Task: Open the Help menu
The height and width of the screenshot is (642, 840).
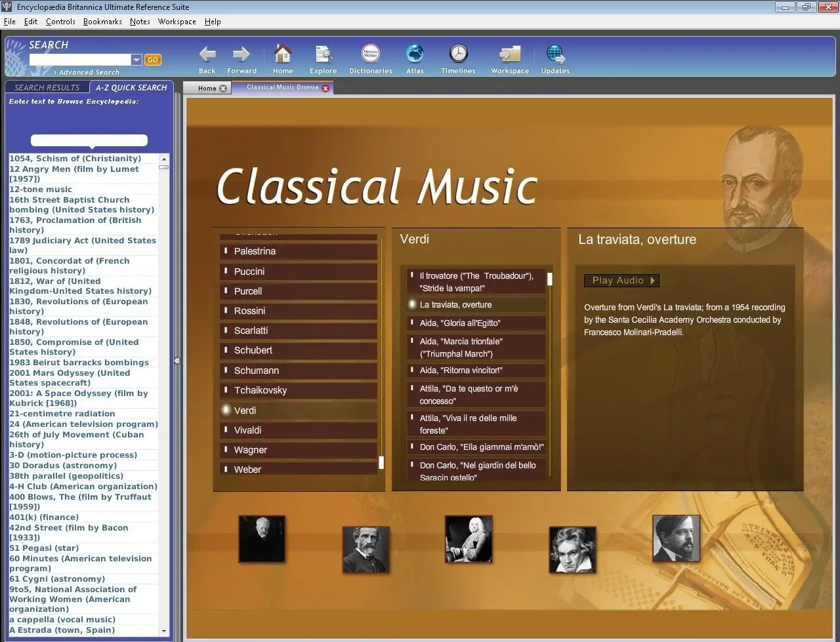Action: pos(213,22)
